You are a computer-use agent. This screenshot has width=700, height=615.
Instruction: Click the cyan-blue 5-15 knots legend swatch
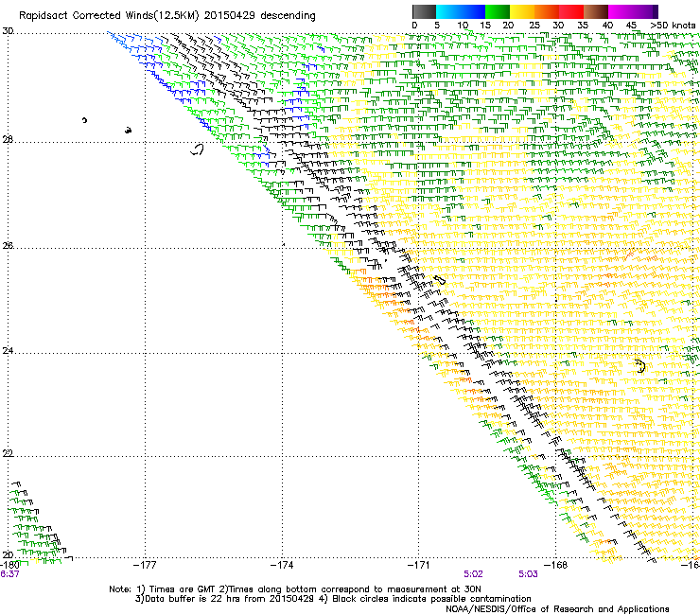click(461, 11)
